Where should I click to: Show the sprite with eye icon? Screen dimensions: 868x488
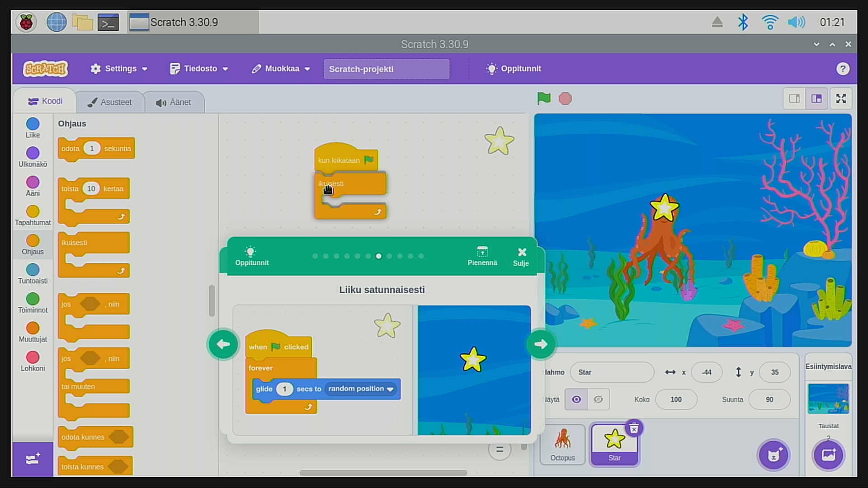point(576,399)
